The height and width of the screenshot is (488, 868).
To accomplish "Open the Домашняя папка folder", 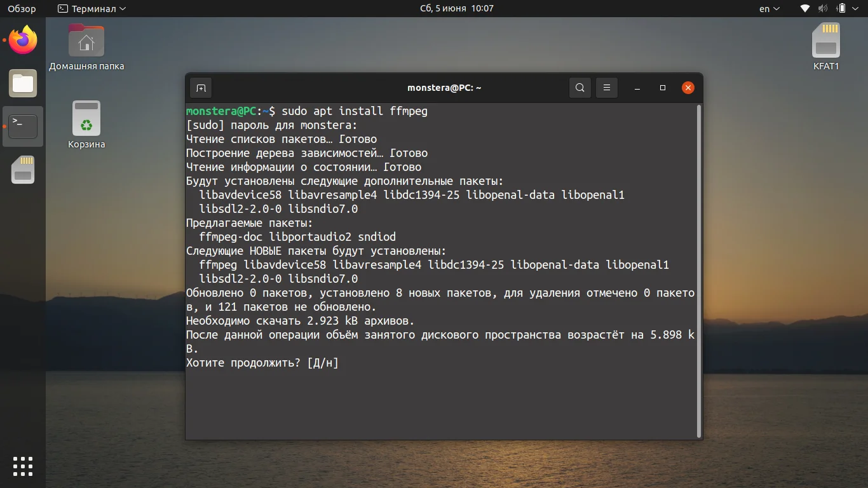I will tap(86, 40).
